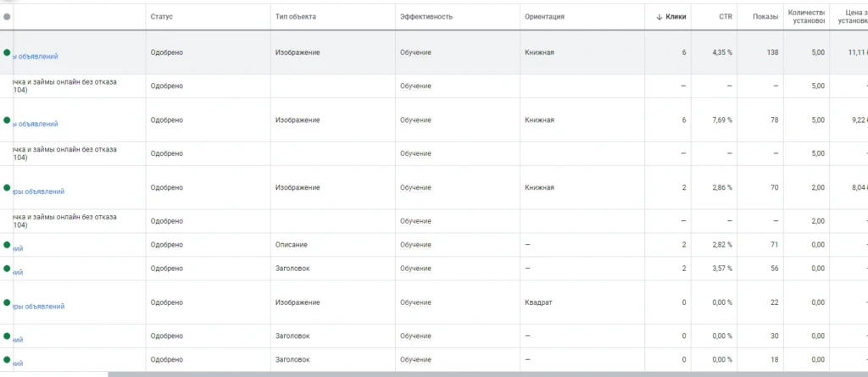
Task: Open объявлений link in row with 4,35 % CTR
Action: (36, 57)
